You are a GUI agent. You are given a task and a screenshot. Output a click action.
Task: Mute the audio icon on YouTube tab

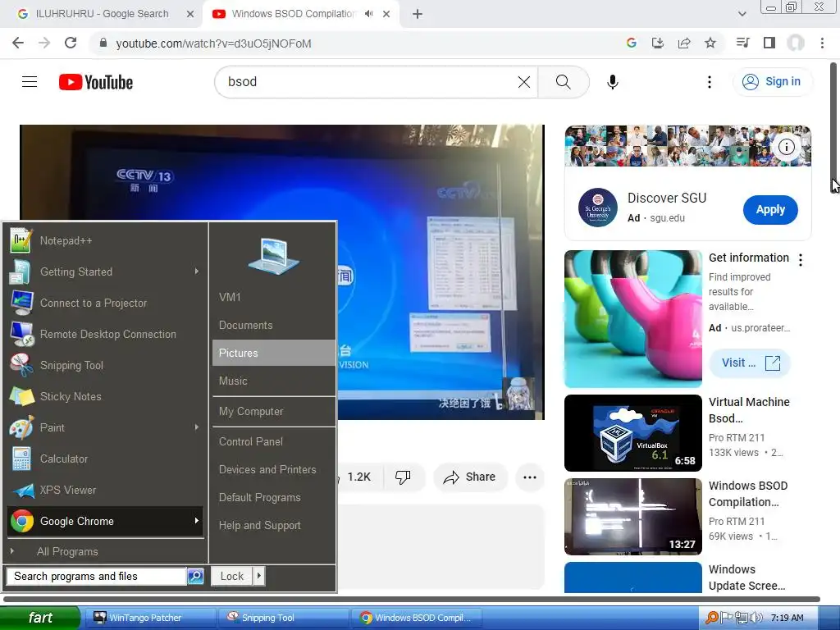pyautogui.click(x=368, y=14)
